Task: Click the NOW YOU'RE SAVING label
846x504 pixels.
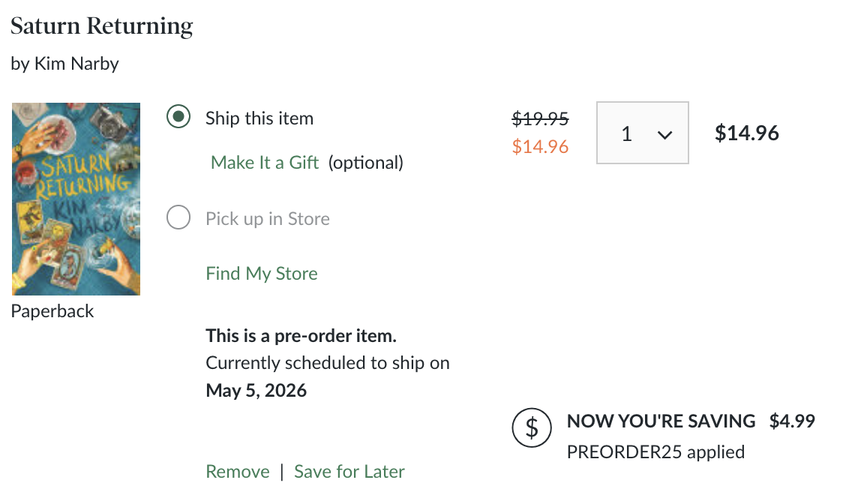Action: [661, 421]
